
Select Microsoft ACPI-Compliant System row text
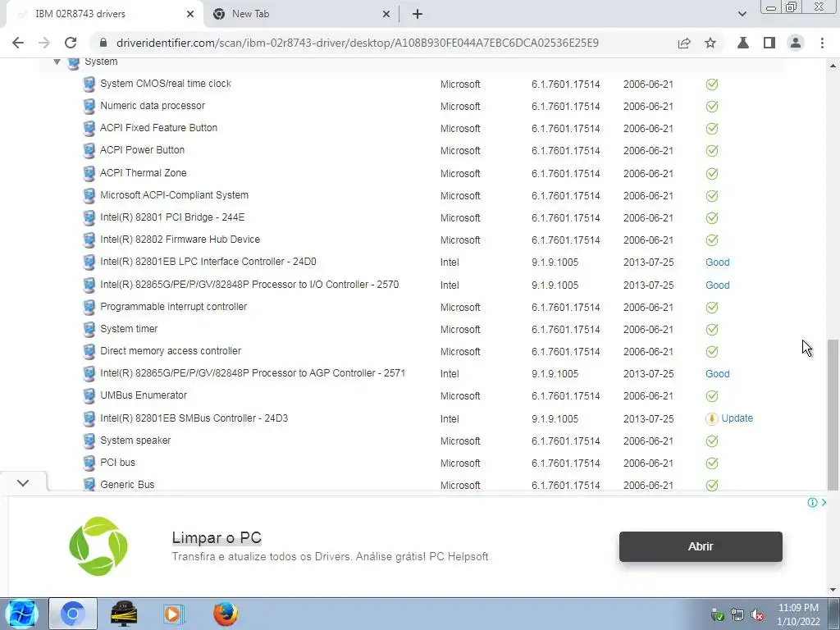(174, 195)
